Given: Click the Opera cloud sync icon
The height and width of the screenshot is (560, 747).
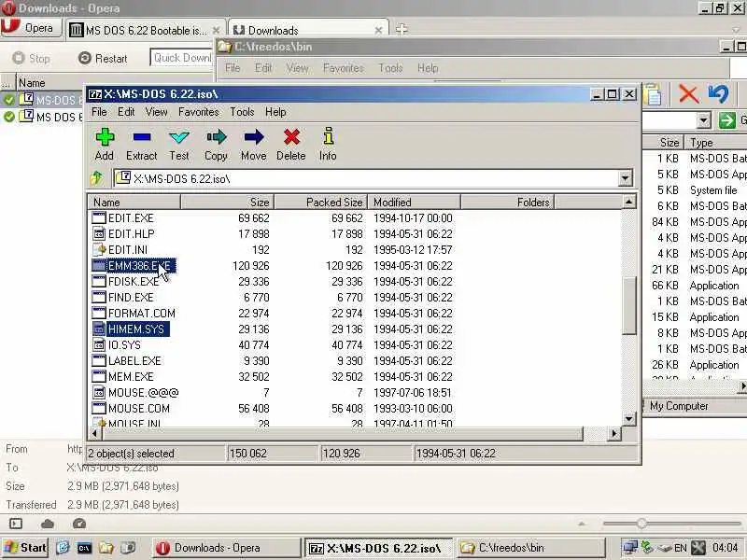Looking at the screenshot, I should (48, 524).
